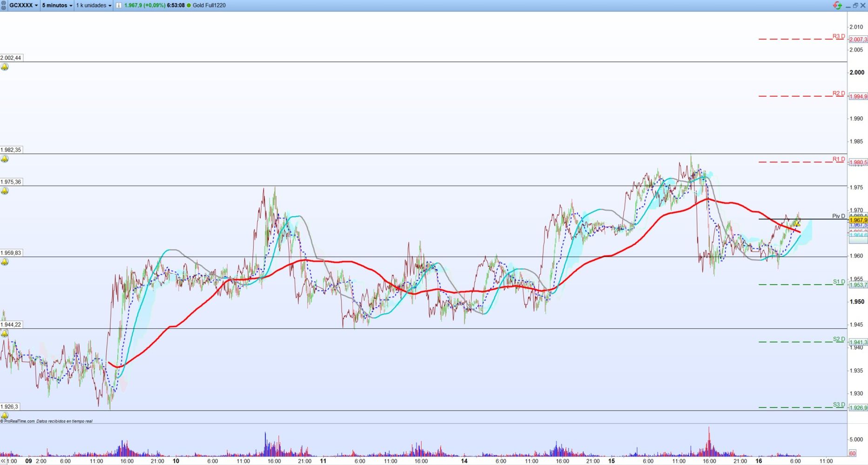Click the S3 D support label
Screen dimensions: 868x465
tap(839, 405)
